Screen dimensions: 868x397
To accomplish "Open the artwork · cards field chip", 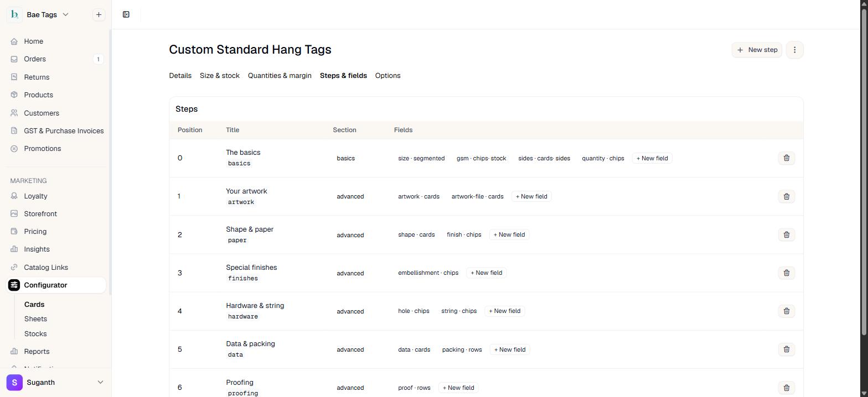I will click(x=418, y=196).
